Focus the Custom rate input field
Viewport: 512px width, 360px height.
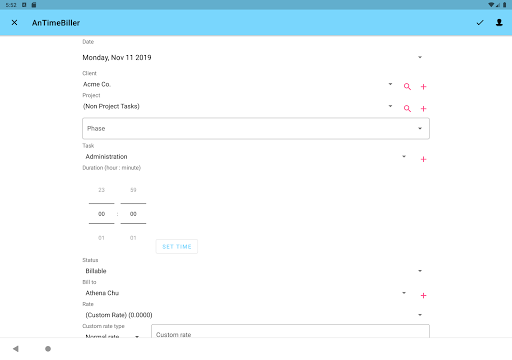coord(290,331)
